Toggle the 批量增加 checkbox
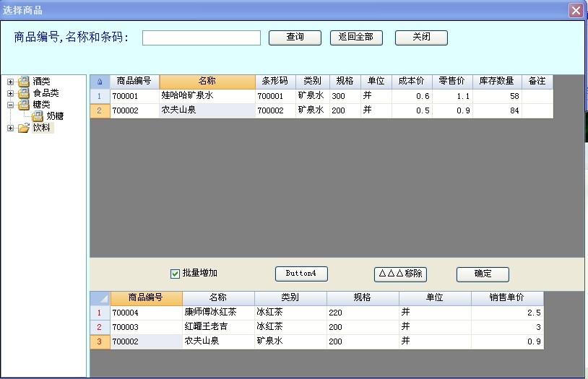Screen dimensions: 588x379 click(x=175, y=274)
